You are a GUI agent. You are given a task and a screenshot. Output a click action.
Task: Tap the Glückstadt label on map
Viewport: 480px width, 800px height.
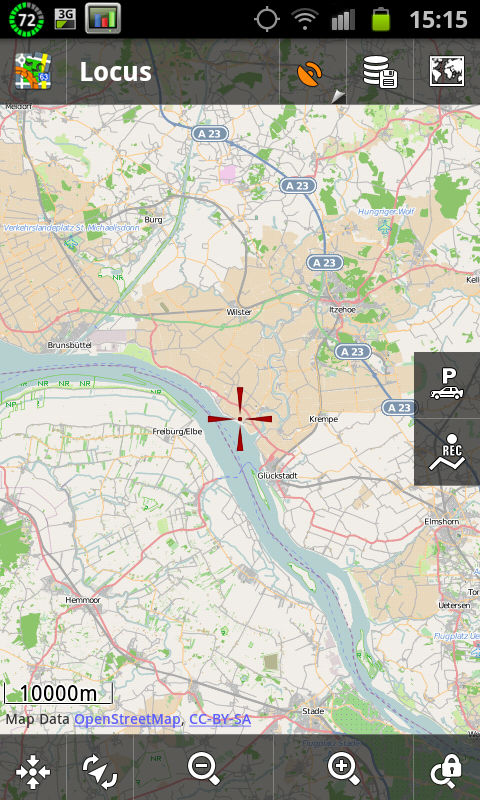pyautogui.click(x=277, y=476)
